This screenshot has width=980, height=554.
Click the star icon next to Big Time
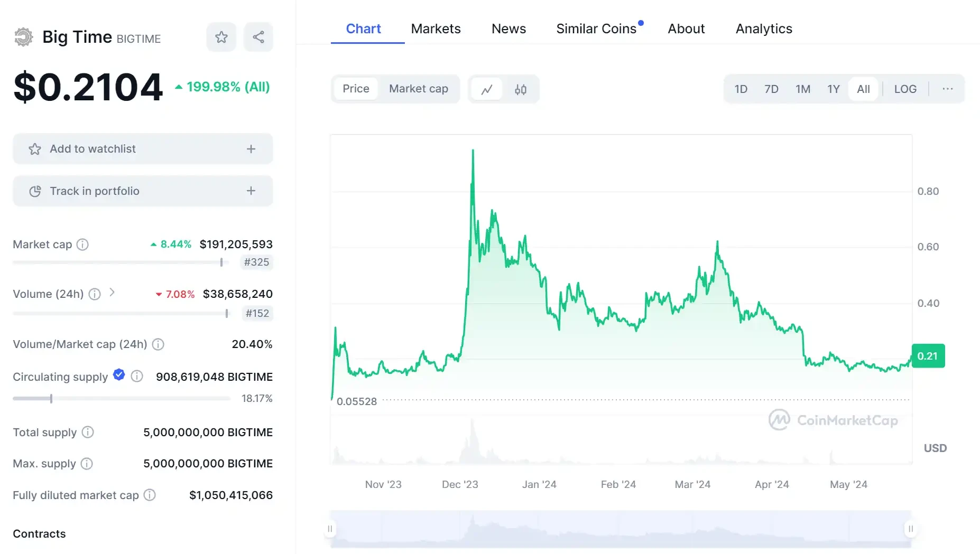tap(221, 36)
